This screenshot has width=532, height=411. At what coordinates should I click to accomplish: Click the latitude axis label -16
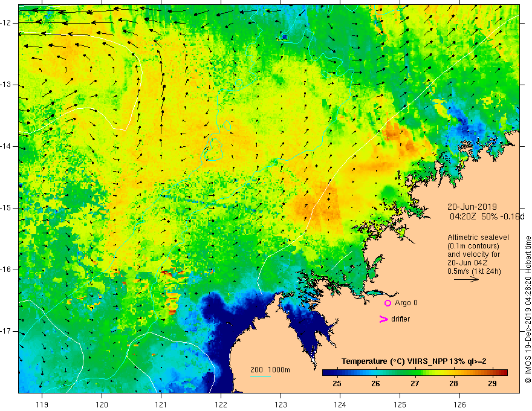pos(6,270)
